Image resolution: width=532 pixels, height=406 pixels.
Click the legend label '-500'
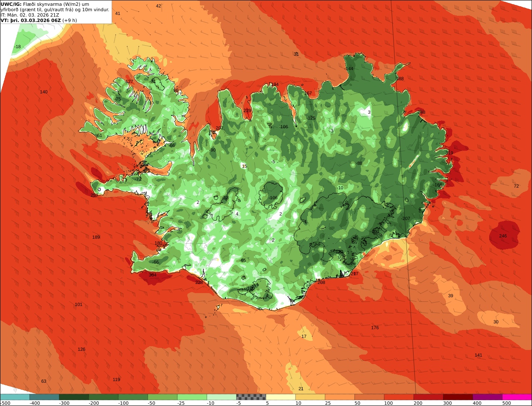[6, 403]
